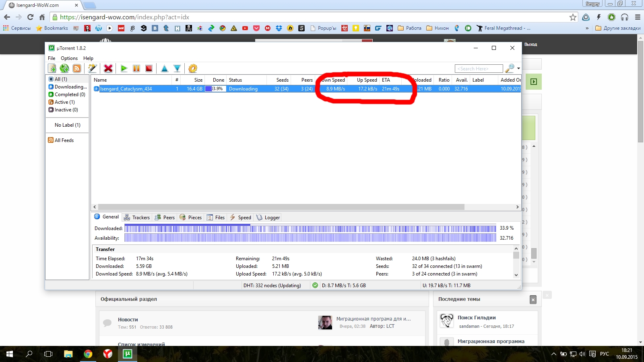Image resolution: width=644 pixels, height=362 pixels.
Task: Reload the Isengard-WoW page
Action: 30,17
